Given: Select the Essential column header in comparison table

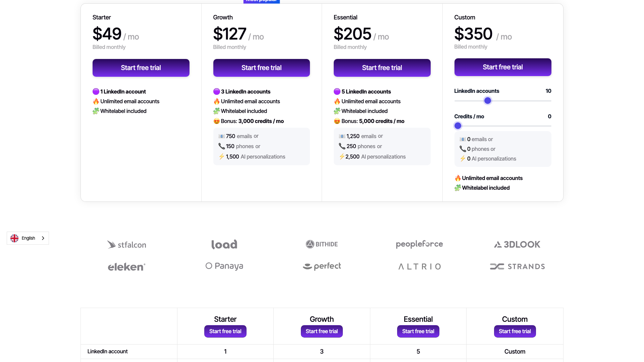Looking at the screenshot, I should (418, 319).
